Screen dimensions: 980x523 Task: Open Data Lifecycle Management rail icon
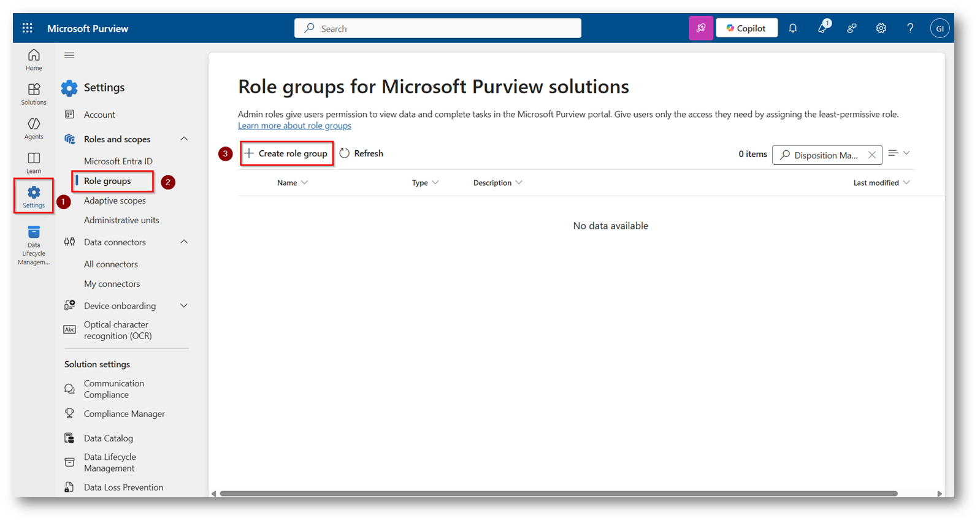pyautogui.click(x=34, y=245)
